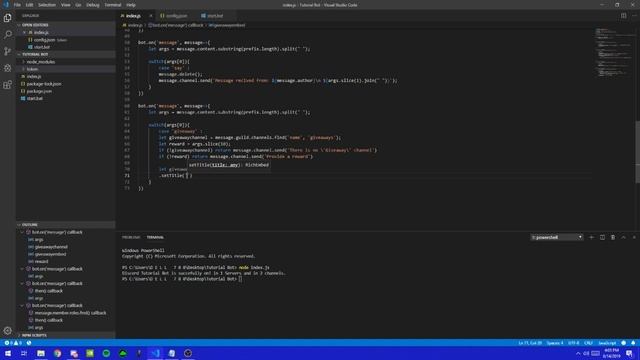
Task: Close the terminal panel
Action: [x=634, y=237]
